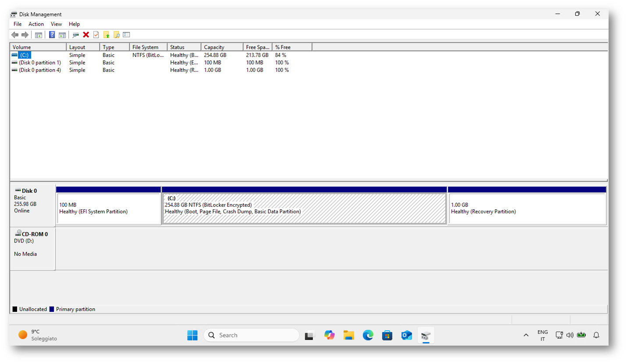Sort list by File System column
This screenshot has width=627, height=364.
click(148, 47)
